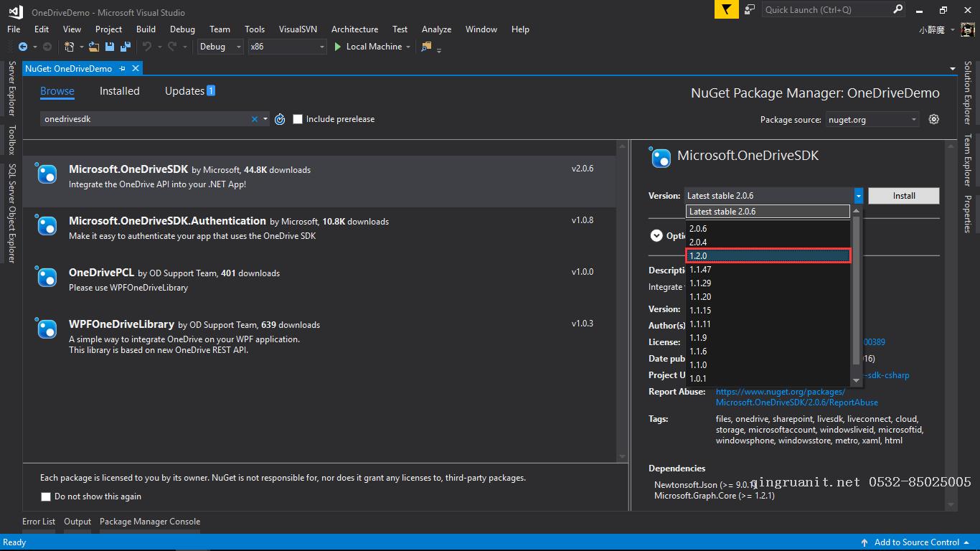Toggle the Options expander chevron
Screen dimensions: 980x551
pos(656,235)
